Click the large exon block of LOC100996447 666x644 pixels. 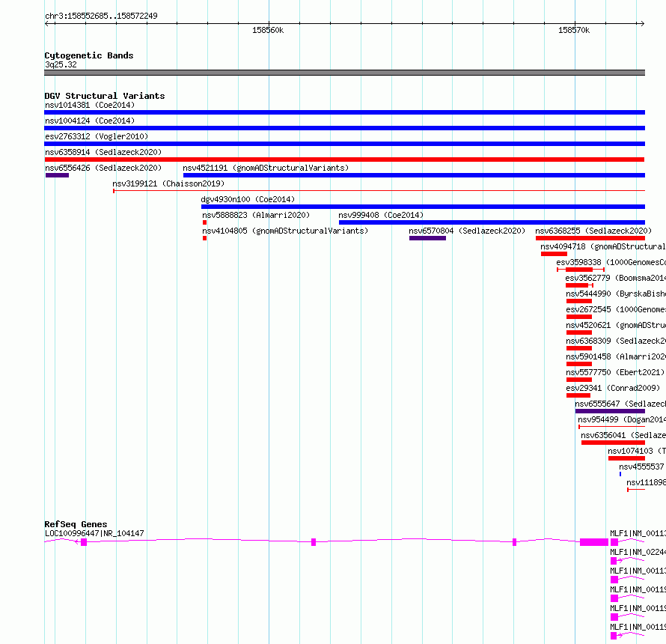click(594, 542)
